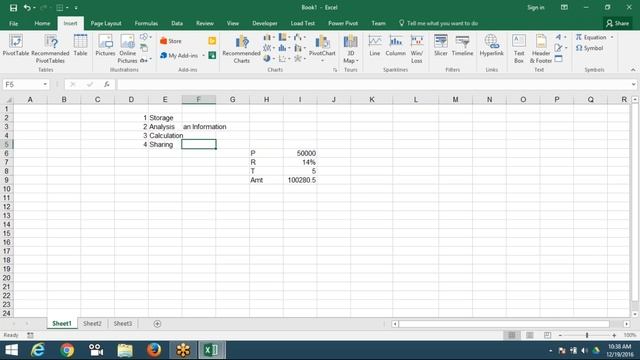Screen dimensions: 640x360
Task: Zoom in with the plus button
Action: [x=614, y=335]
